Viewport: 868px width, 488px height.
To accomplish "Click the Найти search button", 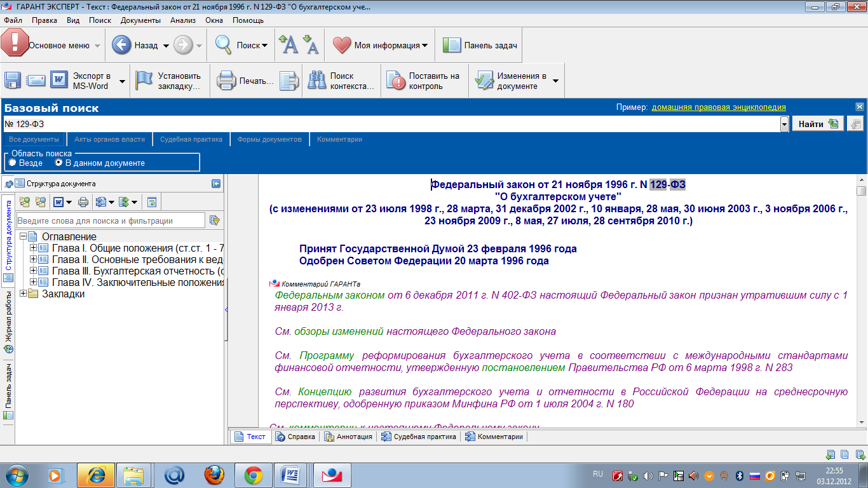I will click(818, 124).
